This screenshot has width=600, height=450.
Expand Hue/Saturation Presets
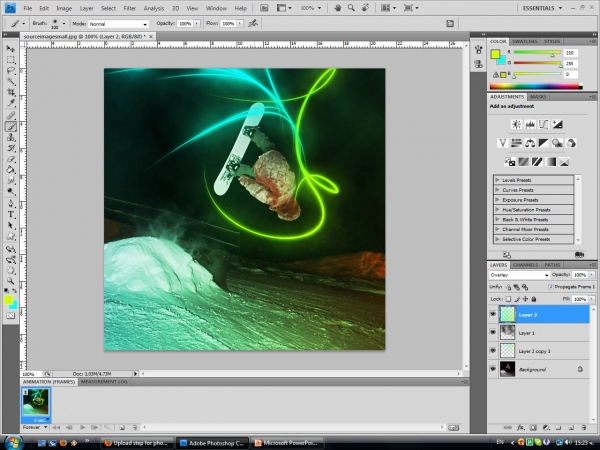pos(497,210)
